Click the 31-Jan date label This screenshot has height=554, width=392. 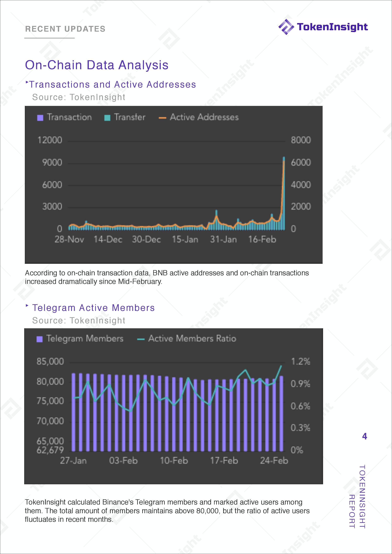pos(223,239)
